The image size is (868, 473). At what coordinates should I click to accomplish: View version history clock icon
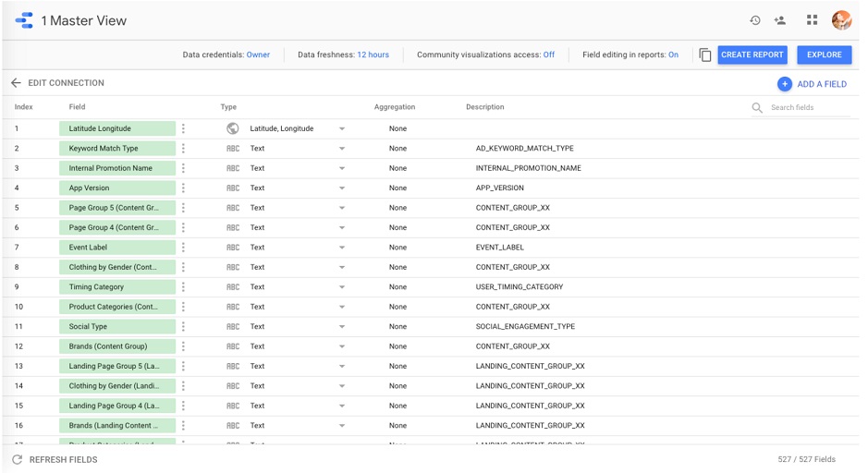pyautogui.click(x=755, y=20)
